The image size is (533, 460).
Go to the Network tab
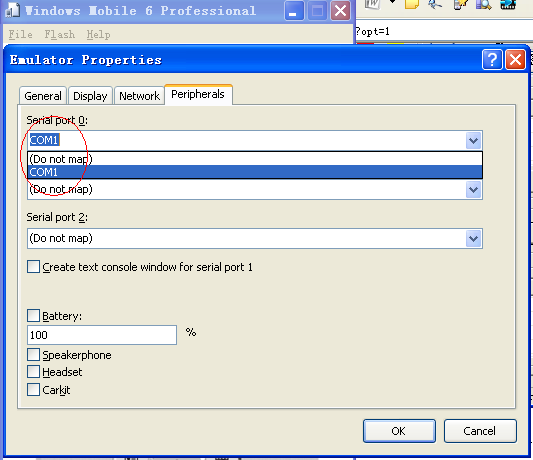coord(139,96)
